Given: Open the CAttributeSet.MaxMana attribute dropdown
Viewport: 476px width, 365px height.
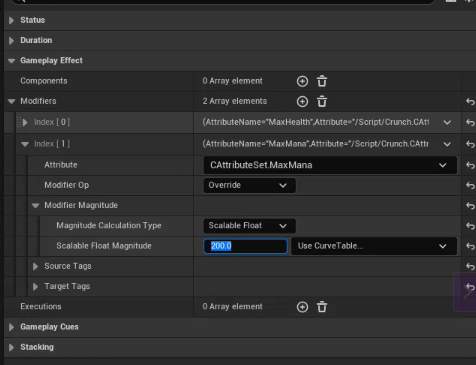Looking at the screenshot, I should (330, 165).
